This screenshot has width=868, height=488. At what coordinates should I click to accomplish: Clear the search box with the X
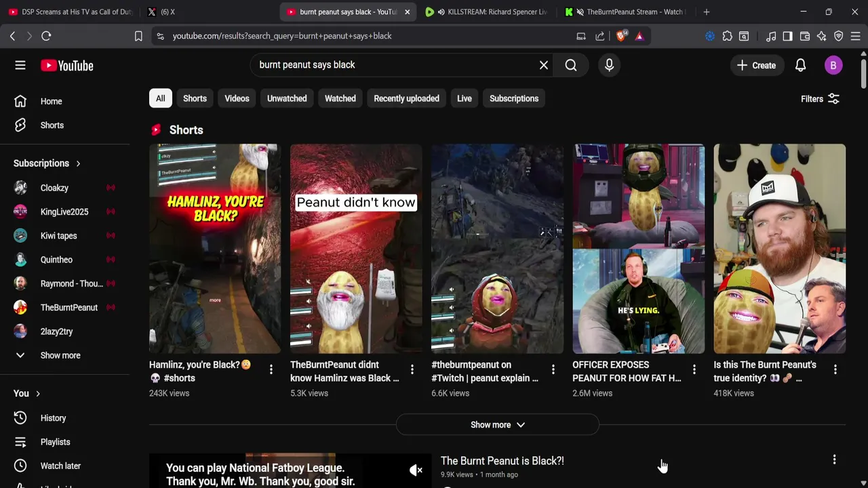[x=543, y=65]
